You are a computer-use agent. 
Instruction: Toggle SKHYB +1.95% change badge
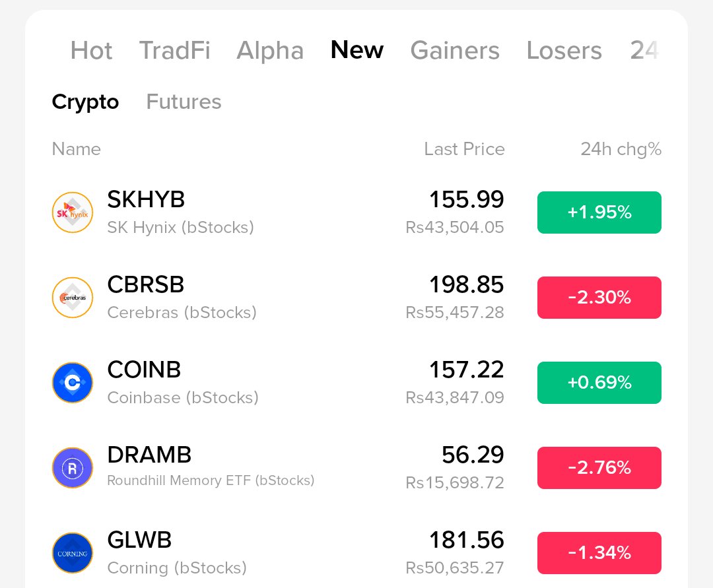click(599, 212)
